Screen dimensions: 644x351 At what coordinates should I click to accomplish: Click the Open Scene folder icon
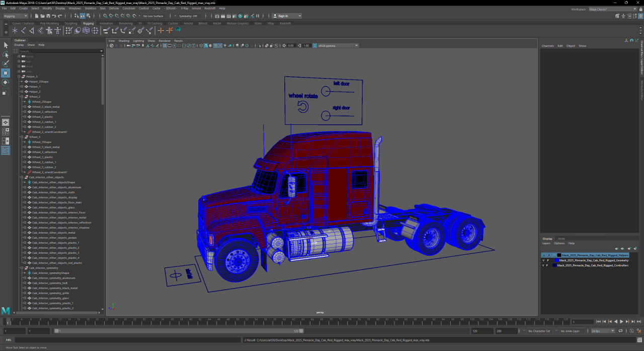[x=43, y=16]
